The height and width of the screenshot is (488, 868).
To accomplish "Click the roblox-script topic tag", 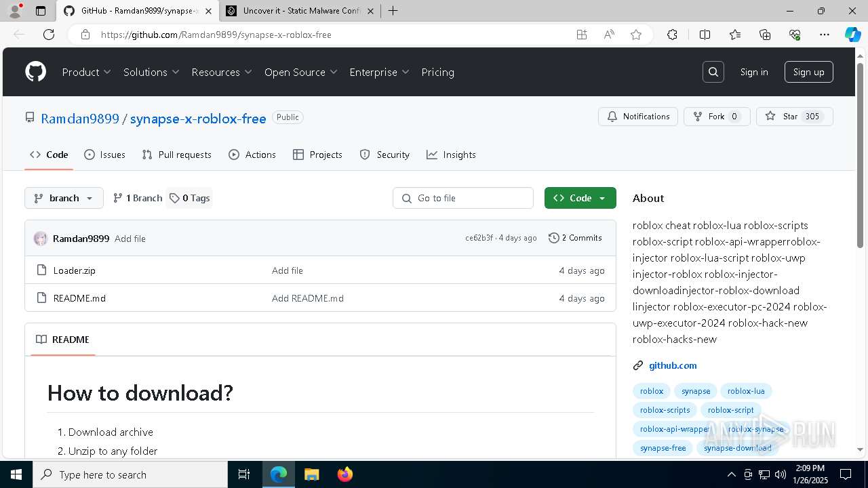I will [x=730, y=410].
